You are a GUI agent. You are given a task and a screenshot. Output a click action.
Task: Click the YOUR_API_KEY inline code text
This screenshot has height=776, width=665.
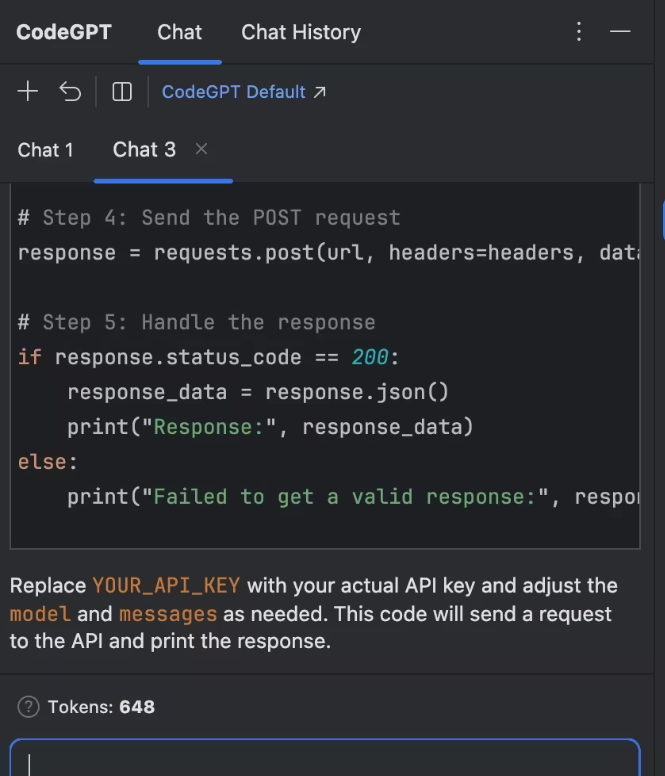(x=168, y=585)
